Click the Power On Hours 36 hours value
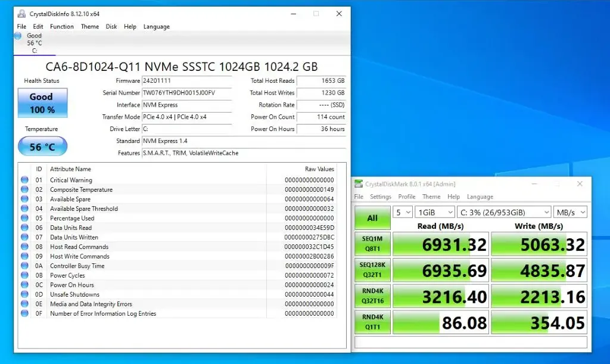The height and width of the screenshot is (364, 610). click(x=321, y=129)
